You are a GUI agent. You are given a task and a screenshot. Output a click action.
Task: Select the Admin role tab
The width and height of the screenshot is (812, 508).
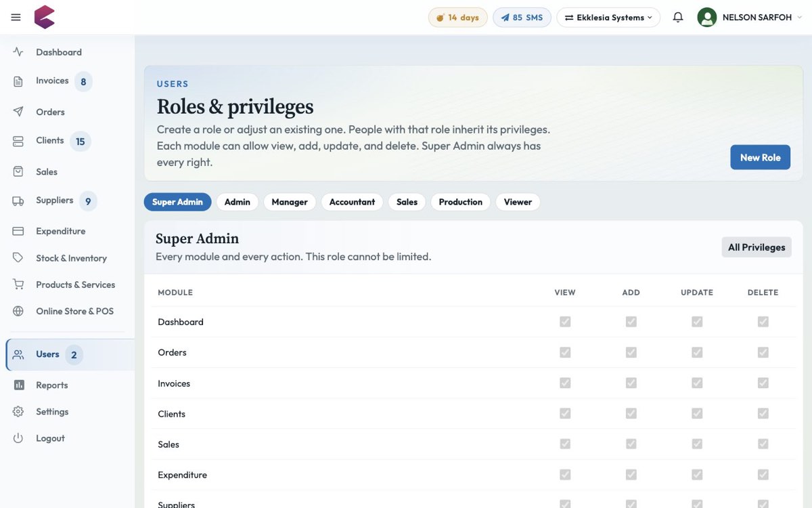(238, 202)
